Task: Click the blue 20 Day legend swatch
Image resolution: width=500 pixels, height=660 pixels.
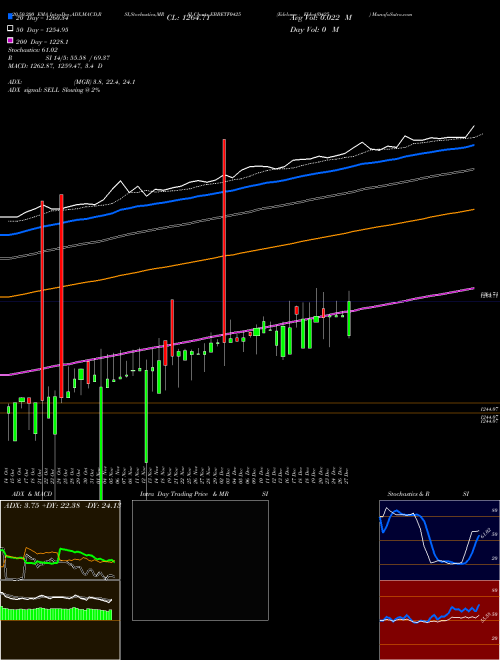Action: point(11,17)
